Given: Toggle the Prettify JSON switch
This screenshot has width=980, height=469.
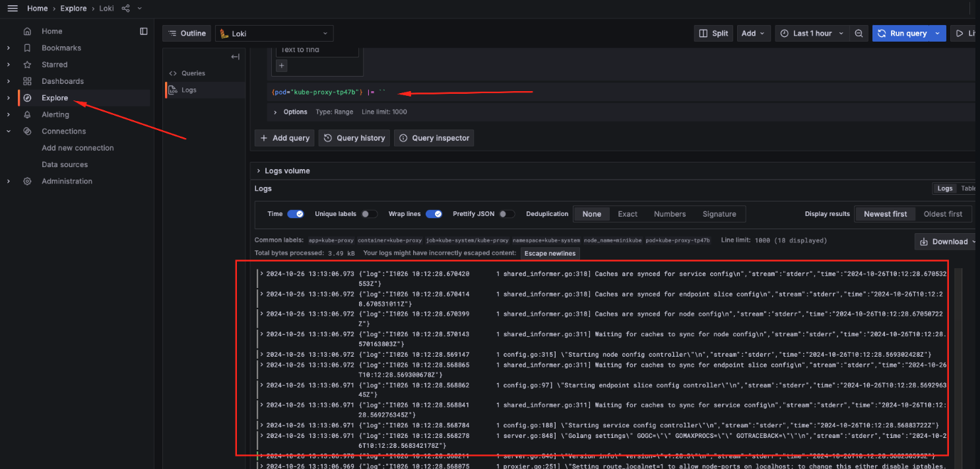Looking at the screenshot, I should click(507, 214).
